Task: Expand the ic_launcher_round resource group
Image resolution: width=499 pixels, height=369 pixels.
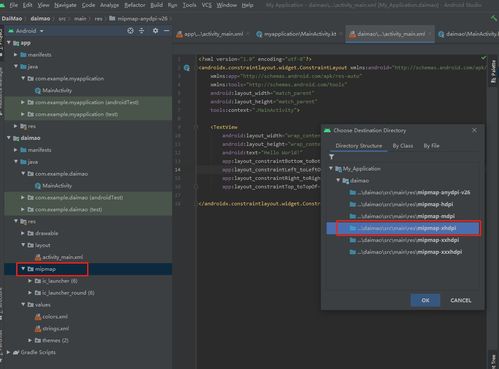Action: point(30,293)
